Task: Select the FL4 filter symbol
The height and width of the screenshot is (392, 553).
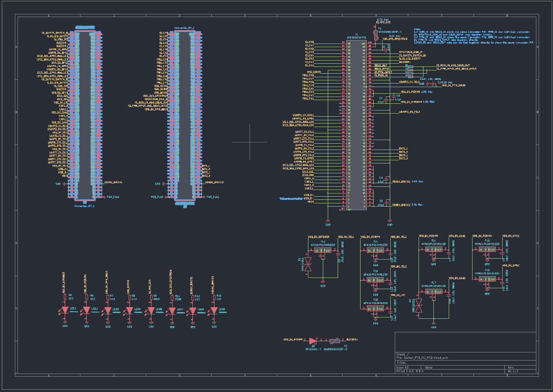Action: click(376, 251)
